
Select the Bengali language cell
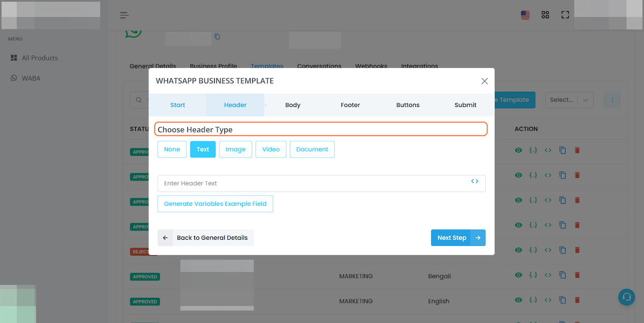pyautogui.click(x=440, y=276)
